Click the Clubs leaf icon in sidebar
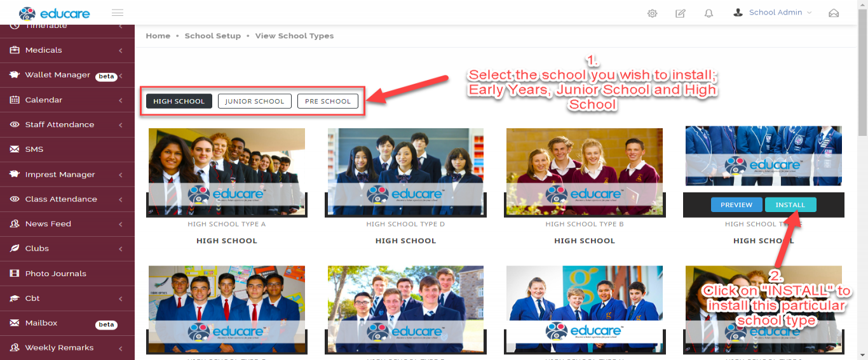868x360 pixels. tap(14, 249)
